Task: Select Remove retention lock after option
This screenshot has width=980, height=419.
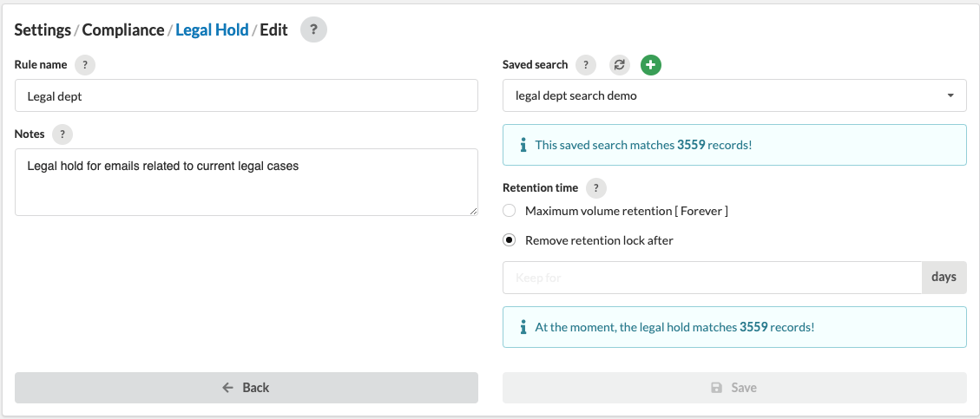Action: [x=509, y=240]
